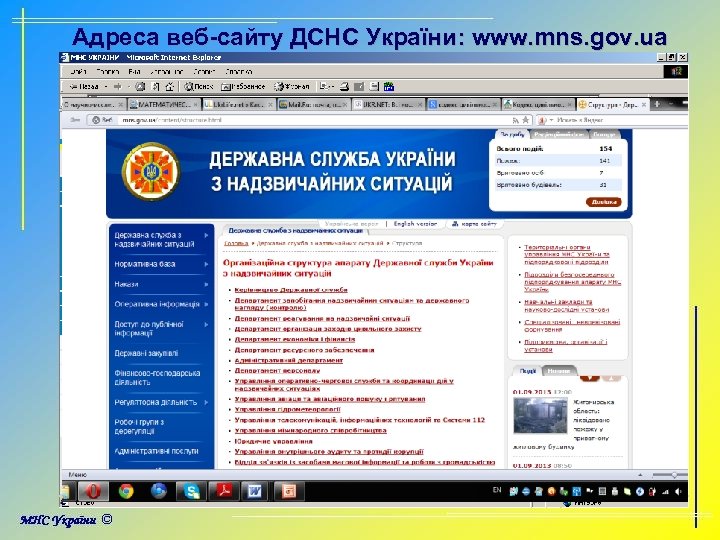Expand the Регуляторна діяльність sidebar menu

[x=206, y=402]
